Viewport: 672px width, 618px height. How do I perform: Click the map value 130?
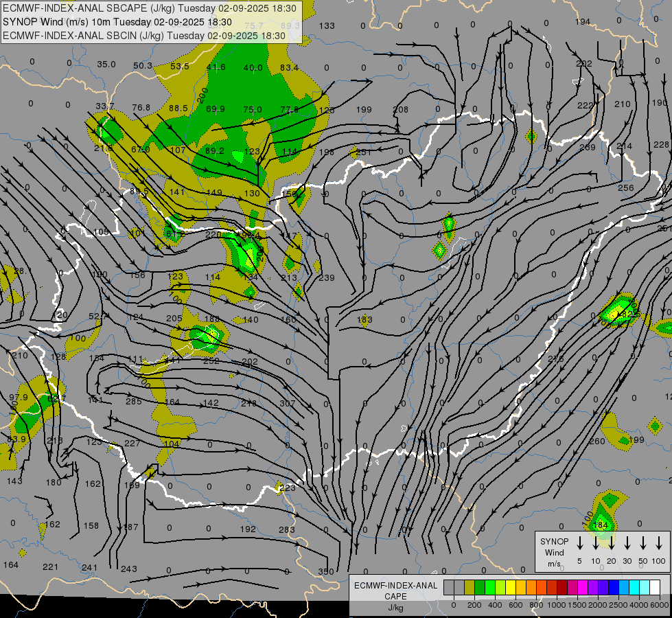pyautogui.click(x=252, y=194)
